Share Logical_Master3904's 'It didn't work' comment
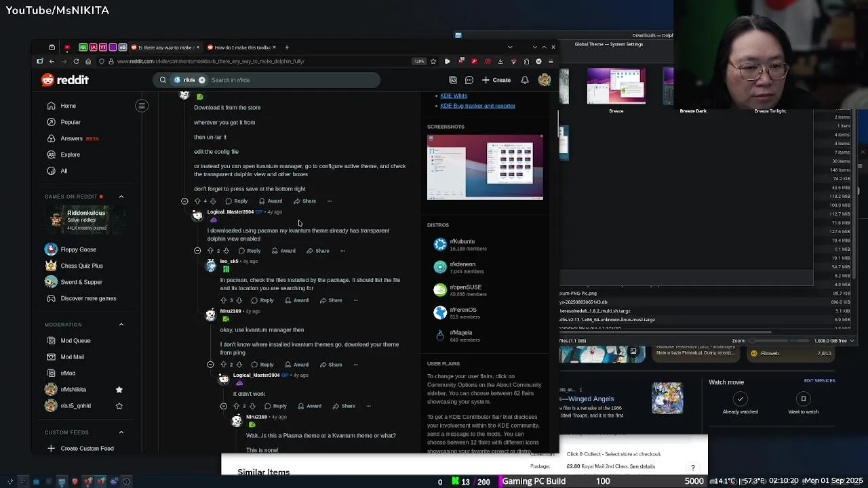868x488 pixels. coord(343,406)
